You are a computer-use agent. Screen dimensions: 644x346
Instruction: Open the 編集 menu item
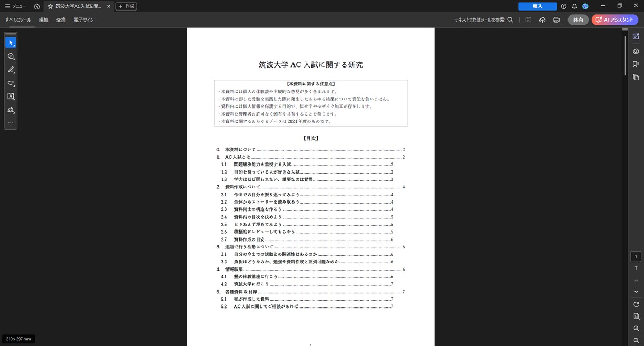click(x=44, y=20)
